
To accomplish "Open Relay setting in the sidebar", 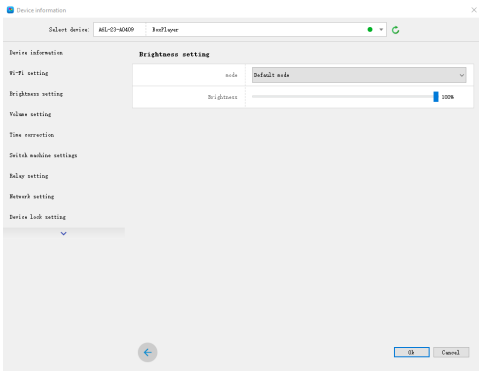I will tap(29, 176).
